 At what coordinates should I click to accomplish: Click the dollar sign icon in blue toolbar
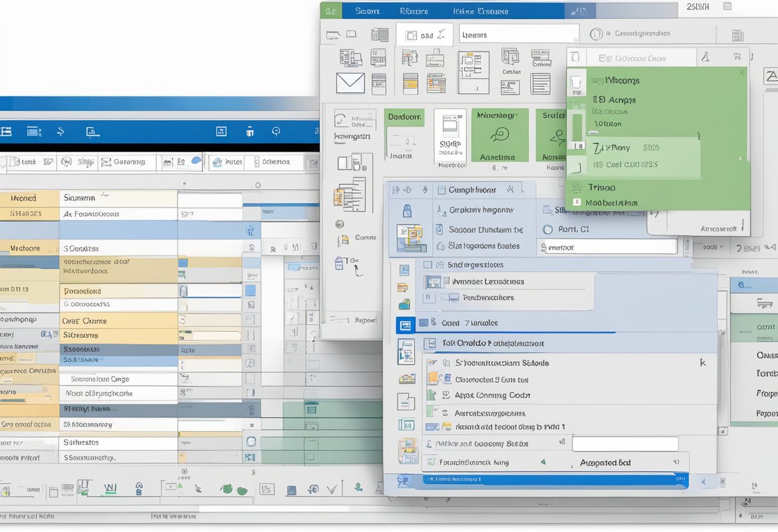[61, 132]
